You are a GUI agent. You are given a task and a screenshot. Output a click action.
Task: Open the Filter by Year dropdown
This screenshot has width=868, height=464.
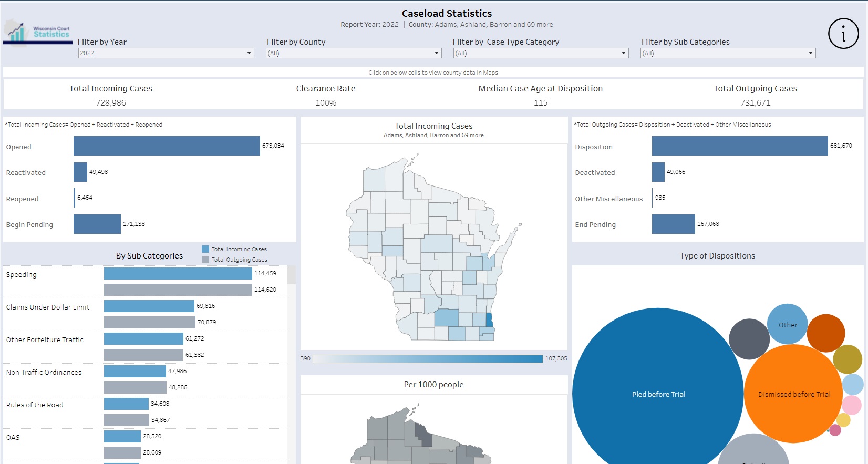coord(166,53)
